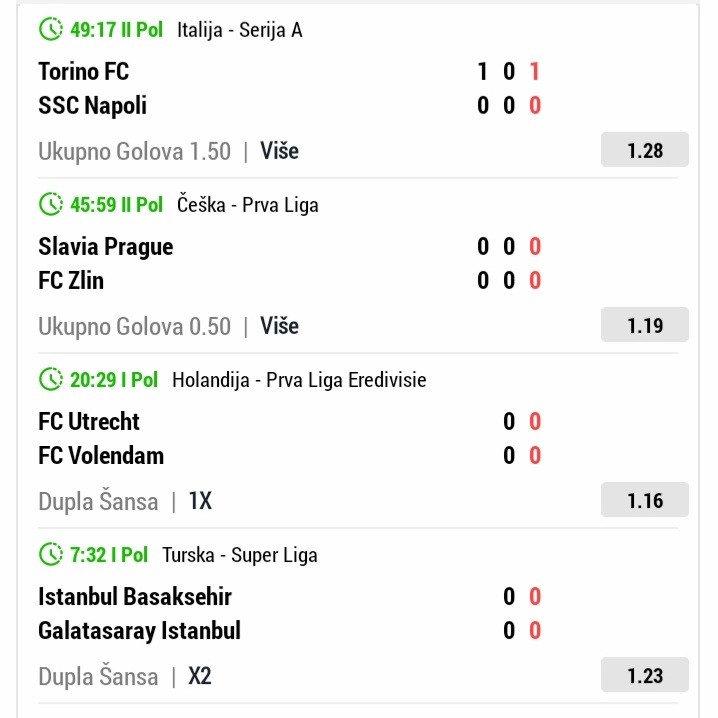Open the SSC Napoli team row
Screen dimensions: 718x718
click(92, 105)
